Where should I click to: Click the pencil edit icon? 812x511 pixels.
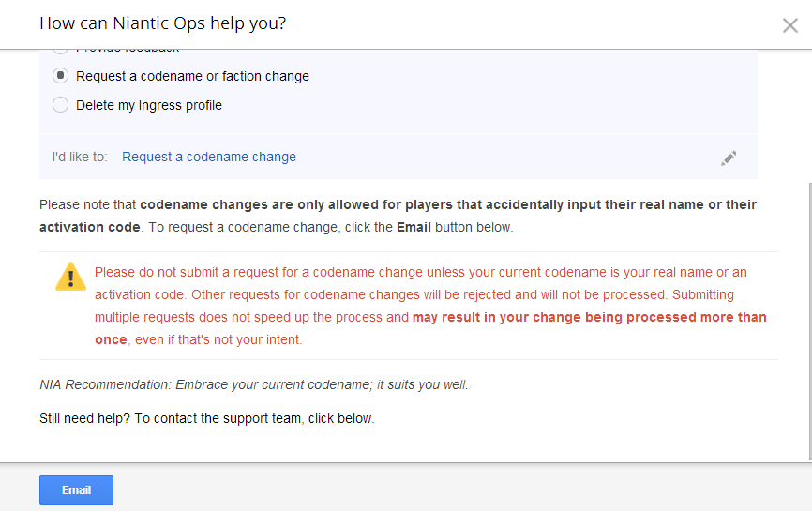729,158
